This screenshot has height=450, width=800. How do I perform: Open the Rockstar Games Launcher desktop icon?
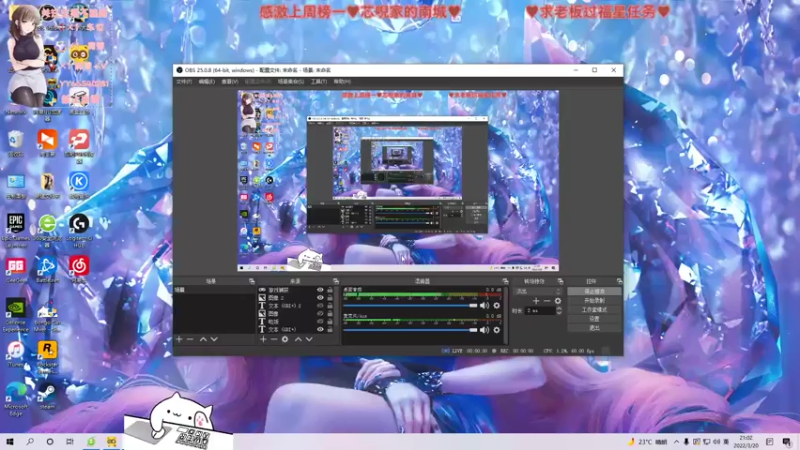tap(47, 357)
